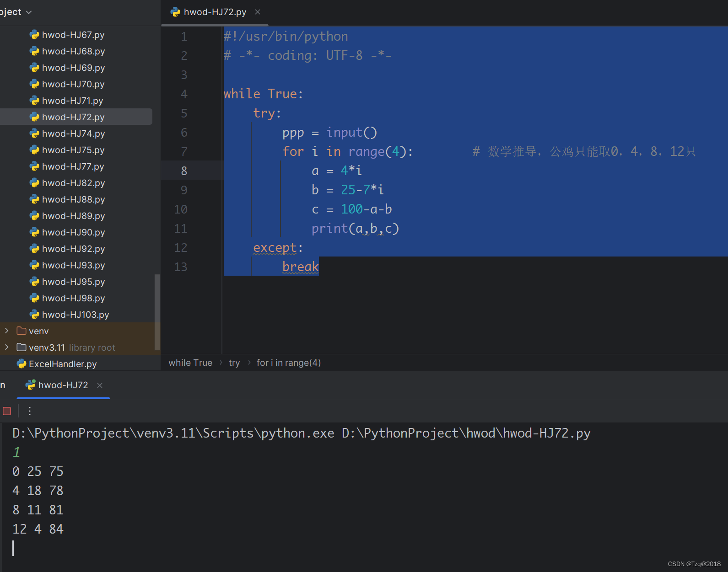The width and height of the screenshot is (728, 572).
Task: Click console input value '1'
Action: tap(16, 452)
